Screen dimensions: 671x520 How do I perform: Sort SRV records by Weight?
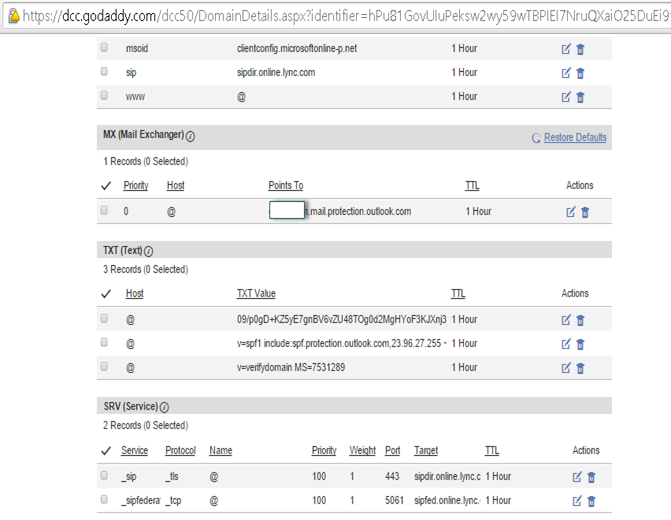(362, 450)
